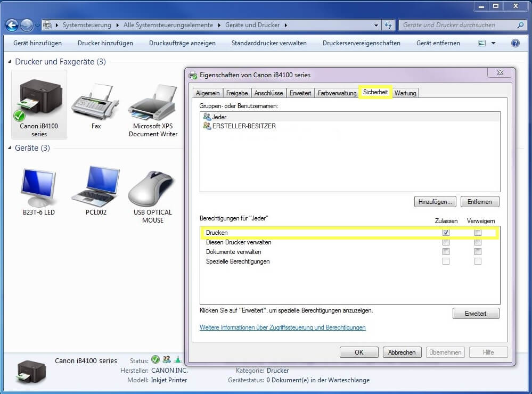
Task: Expand the arrow after Systemsteuerung in the address bar
Action: [x=117, y=25]
